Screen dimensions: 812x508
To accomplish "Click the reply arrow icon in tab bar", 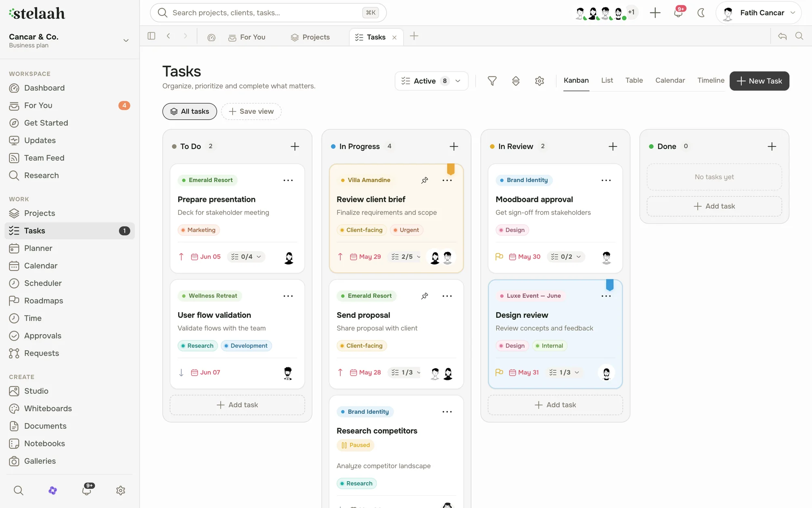I will 782,36.
